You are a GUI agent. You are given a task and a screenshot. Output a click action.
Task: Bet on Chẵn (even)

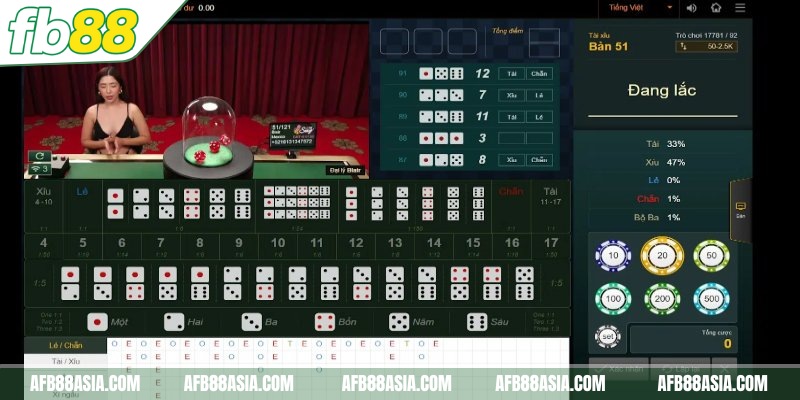tap(511, 207)
